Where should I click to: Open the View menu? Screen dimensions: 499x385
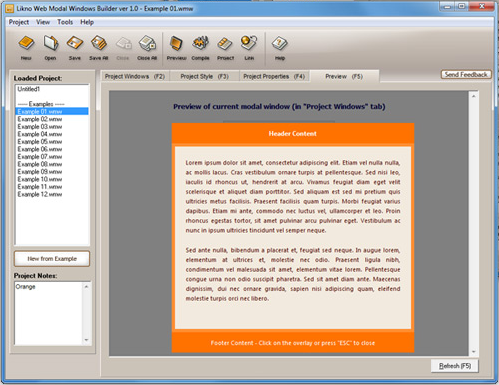pyautogui.click(x=43, y=22)
